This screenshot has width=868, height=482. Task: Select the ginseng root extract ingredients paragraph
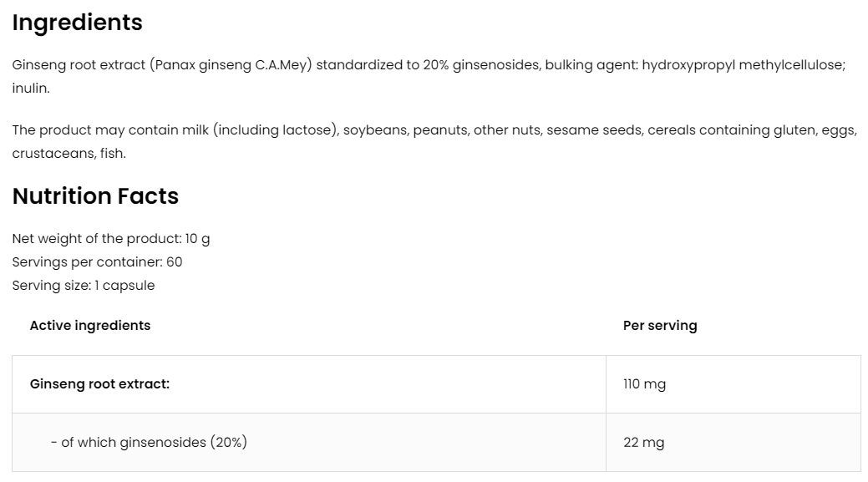click(334, 66)
